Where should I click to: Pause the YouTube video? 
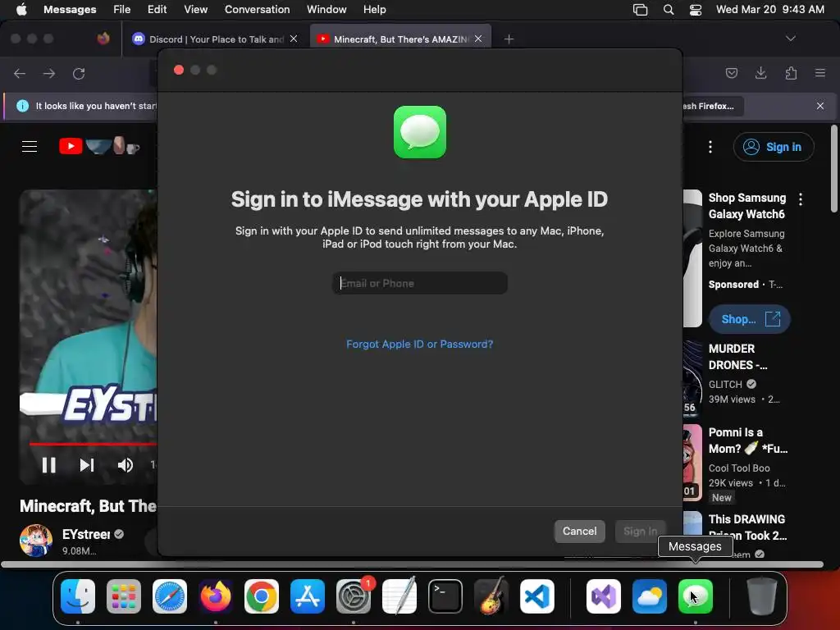click(48, 465)
